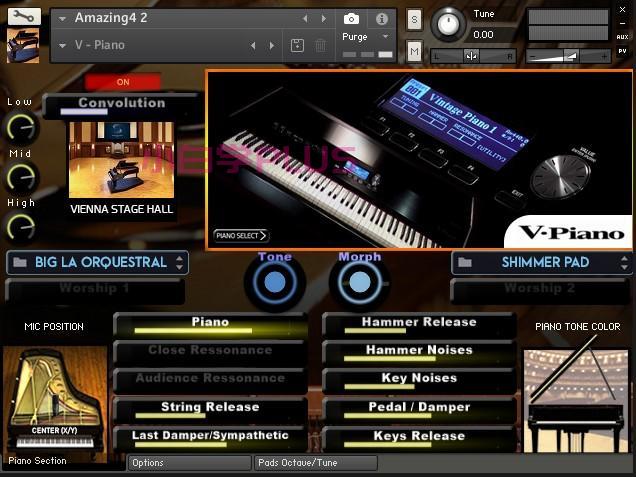Click the pan center marker icon
636x477 pixels.
click(x=471, y=56)
